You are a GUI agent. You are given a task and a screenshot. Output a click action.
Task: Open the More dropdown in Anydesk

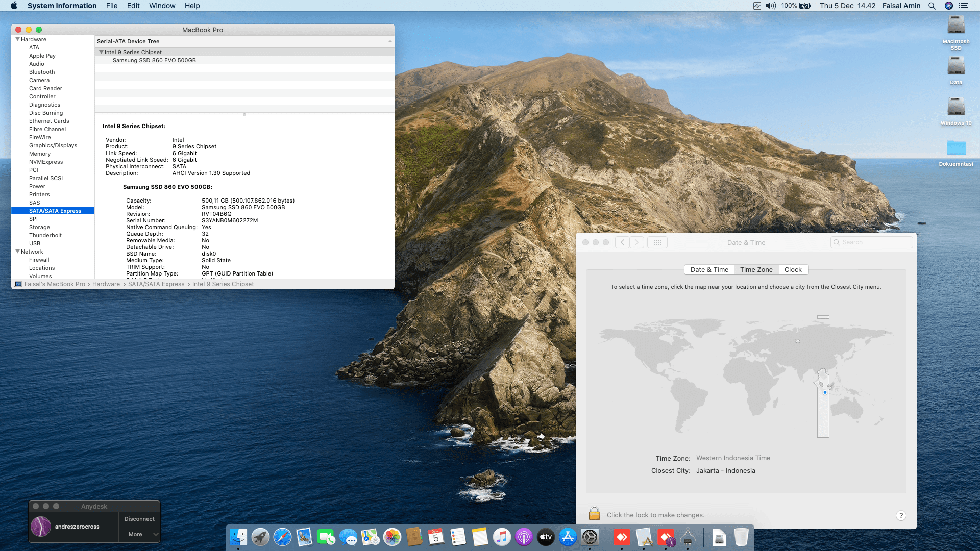click(139, 534)
